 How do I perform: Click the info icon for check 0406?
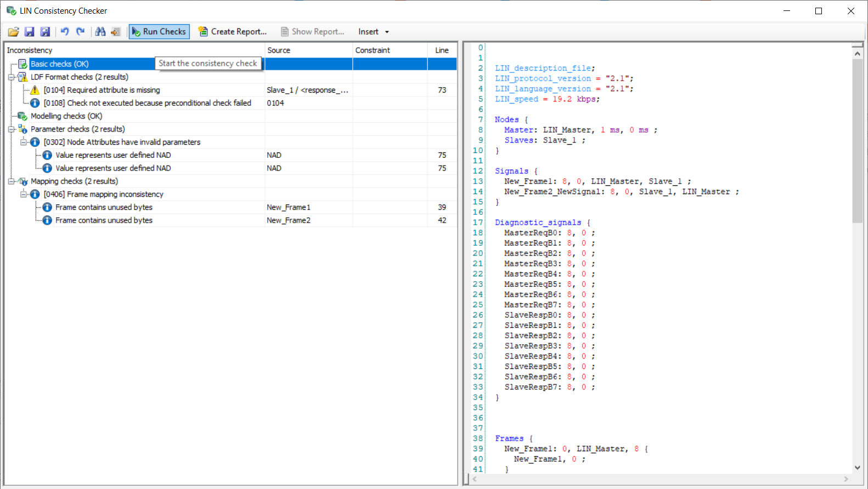tap(35, 194)
